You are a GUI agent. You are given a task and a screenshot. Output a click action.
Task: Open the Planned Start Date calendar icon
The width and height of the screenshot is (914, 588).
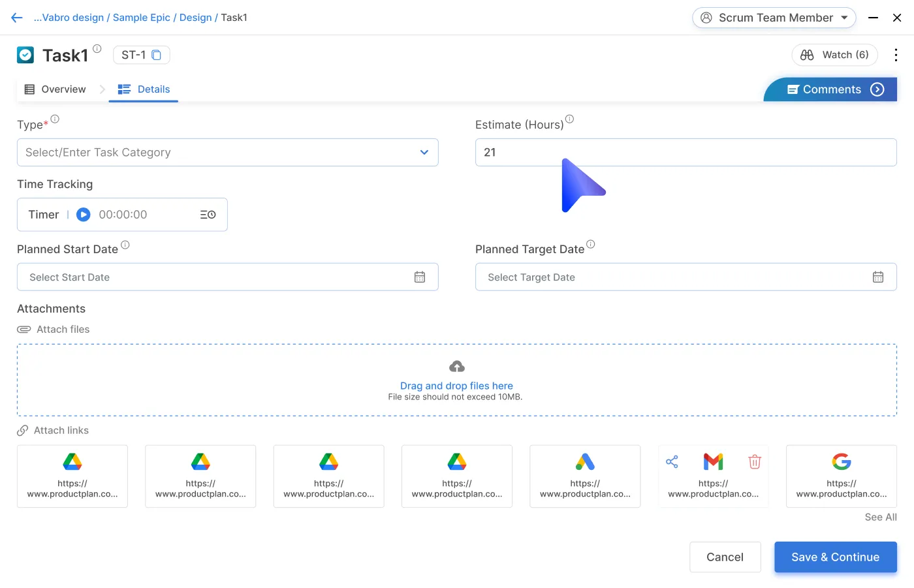pos(420,277)
